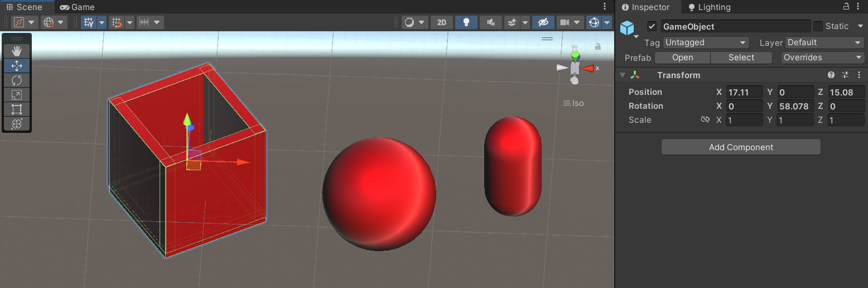Switch to the Lighting tab
Screen dimensions: 868x288
point(709,7)
